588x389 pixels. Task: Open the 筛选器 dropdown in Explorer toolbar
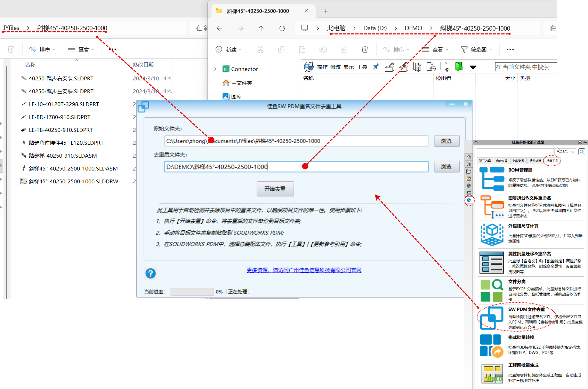[476, 49]
